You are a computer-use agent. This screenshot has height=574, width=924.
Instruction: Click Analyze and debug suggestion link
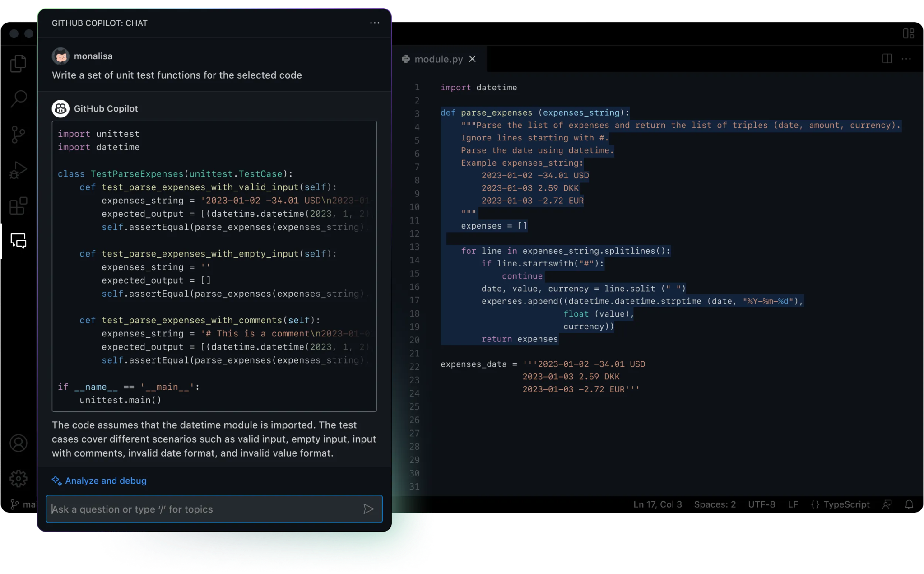pyautogui.click(x=105, y=481)
